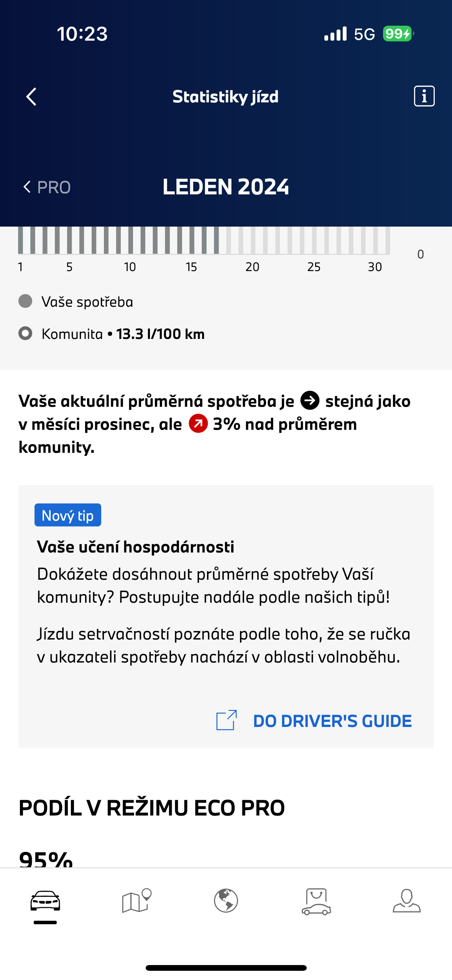Select the Vaše spotřeba legend dot
Screen dimensions: 452x980
[x=25, y=301]
